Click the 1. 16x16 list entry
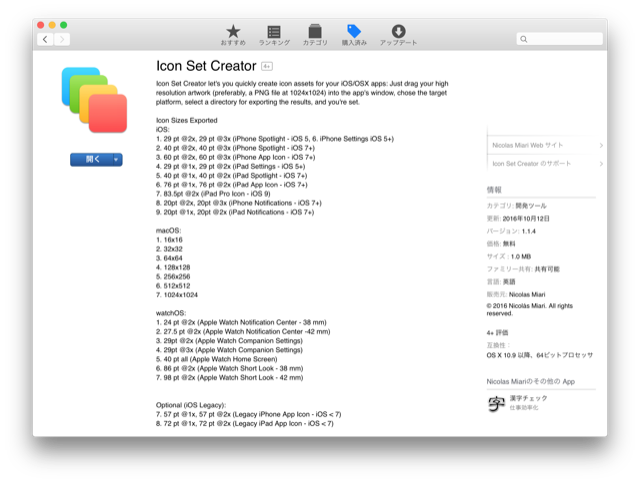The image size is (640, 483). click(x=169, y=240)
